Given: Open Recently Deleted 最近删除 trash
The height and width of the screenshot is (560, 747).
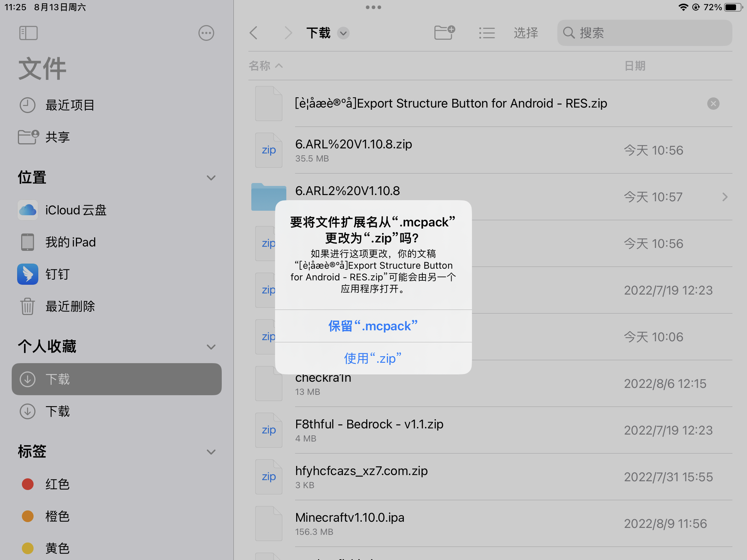Looking at the screenshot, I should pyautogui.click(x=117, y=306).
